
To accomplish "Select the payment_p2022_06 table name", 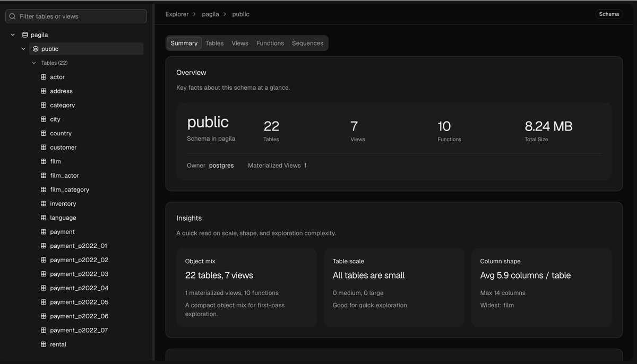I will [x=79, y=316].
